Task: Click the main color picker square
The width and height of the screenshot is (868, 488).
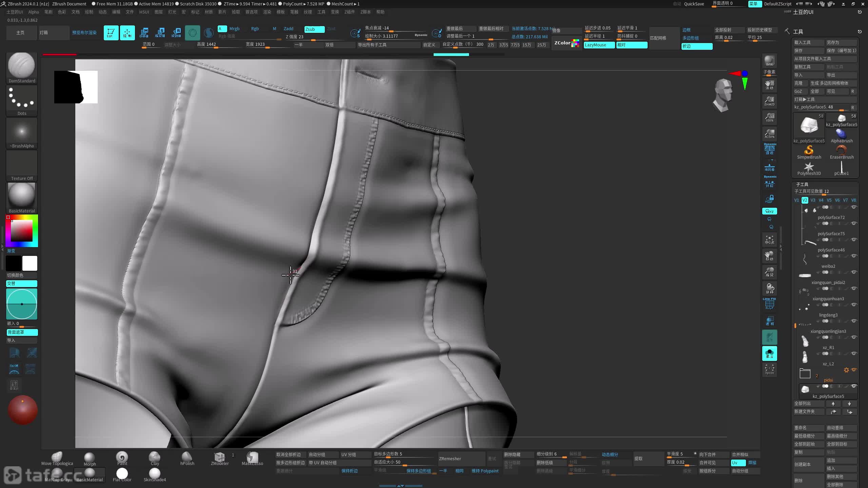Action: (x=22, y=231)
